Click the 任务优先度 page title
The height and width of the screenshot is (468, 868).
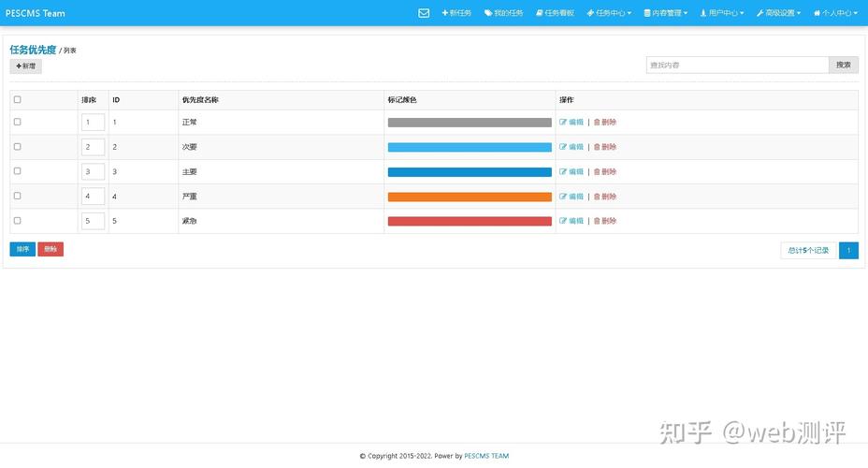pos(33,50)
